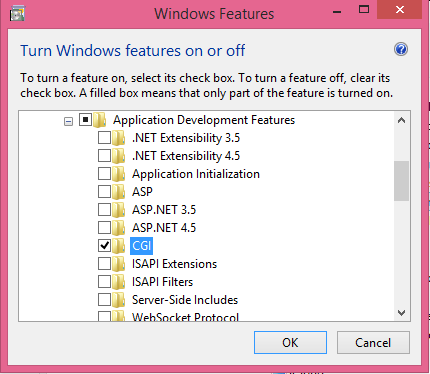Enable ISAPI Filters checkbox
430x374 pixels.
point(104,281)
